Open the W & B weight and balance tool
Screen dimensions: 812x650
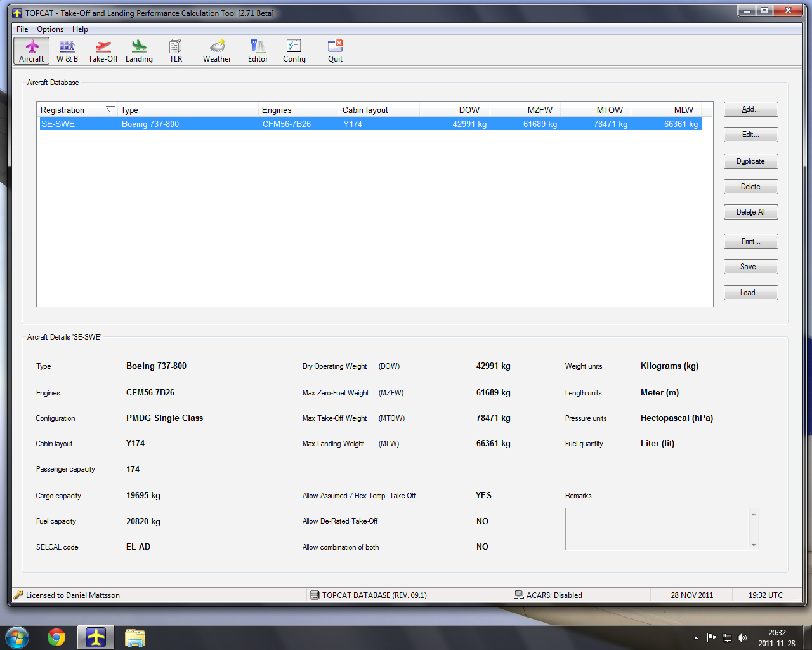coord(67,51)
